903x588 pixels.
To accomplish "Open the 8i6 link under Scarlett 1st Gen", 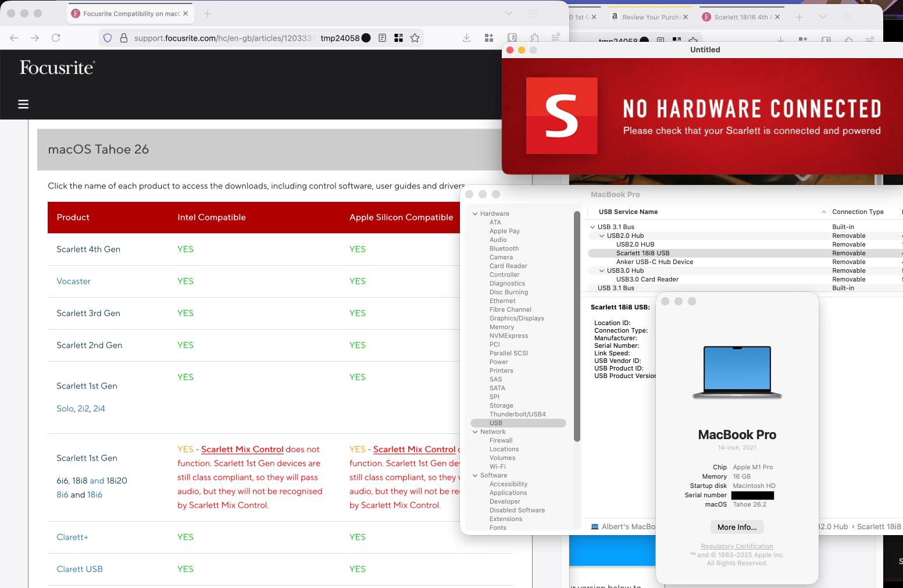I will tap(62, 495).
